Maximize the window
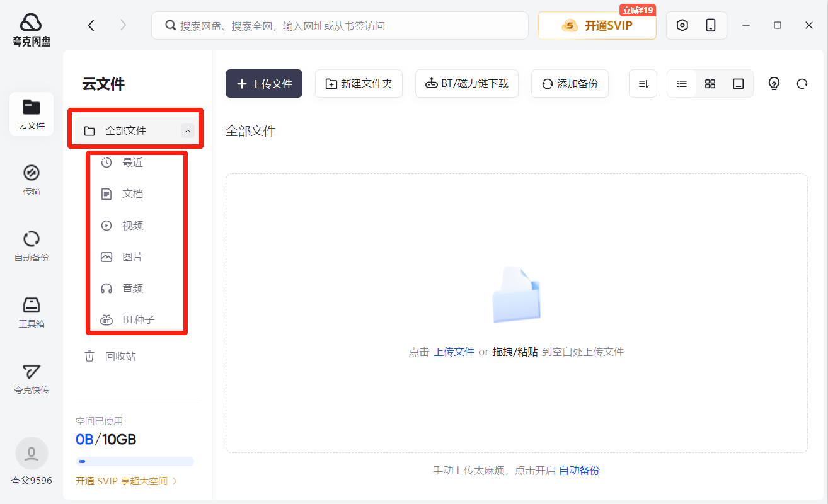828x504 pixels. coord(778,25)
